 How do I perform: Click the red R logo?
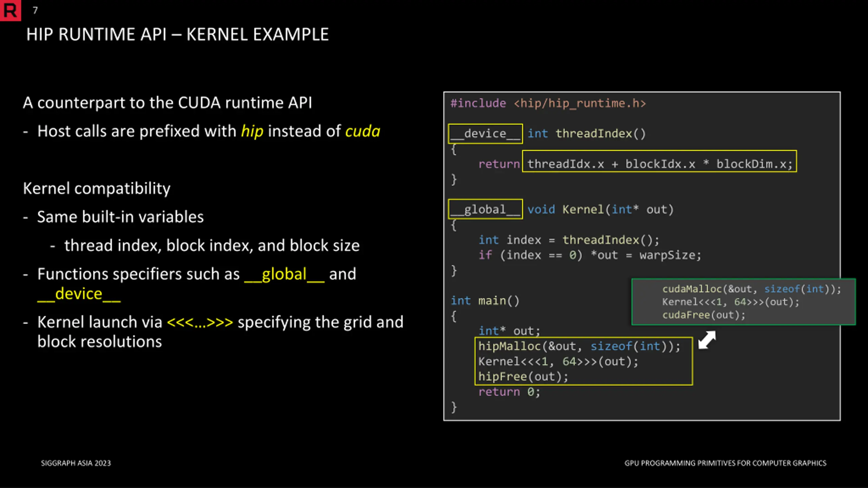pyautogui.click(x=10, y=10)
